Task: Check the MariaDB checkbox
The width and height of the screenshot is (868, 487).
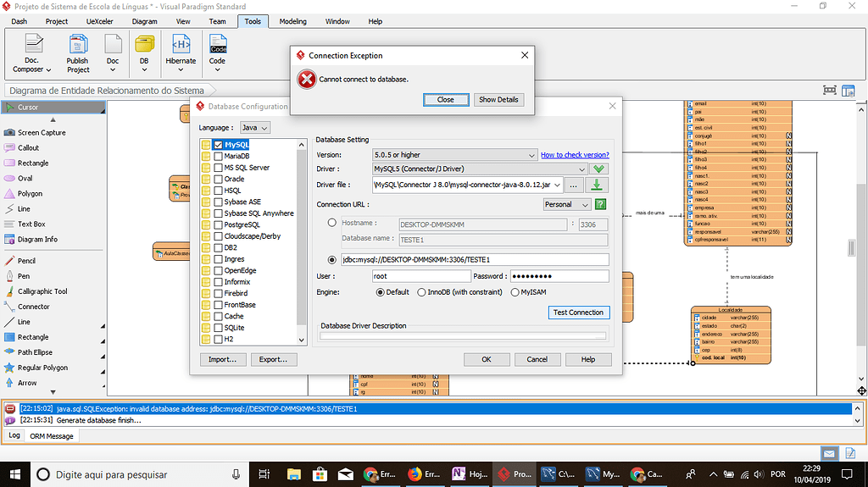Action: [218, 157]
